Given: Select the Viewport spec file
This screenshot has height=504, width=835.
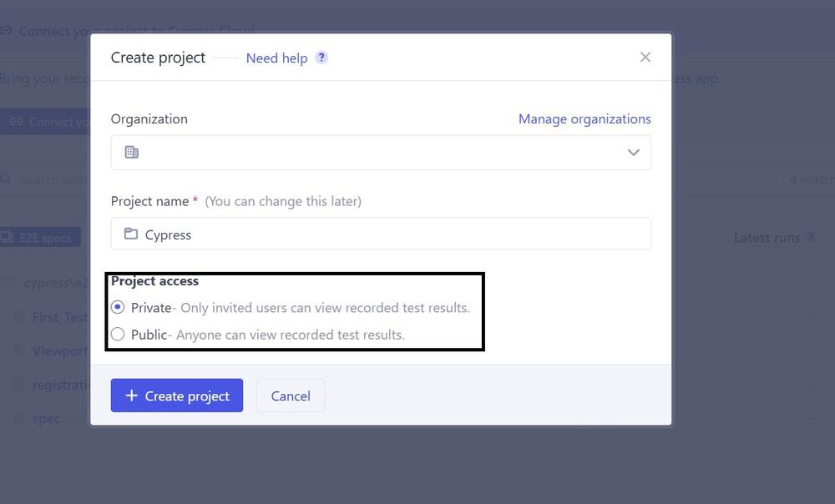Looking at the screenshot, I should click(x=58, y=350).
